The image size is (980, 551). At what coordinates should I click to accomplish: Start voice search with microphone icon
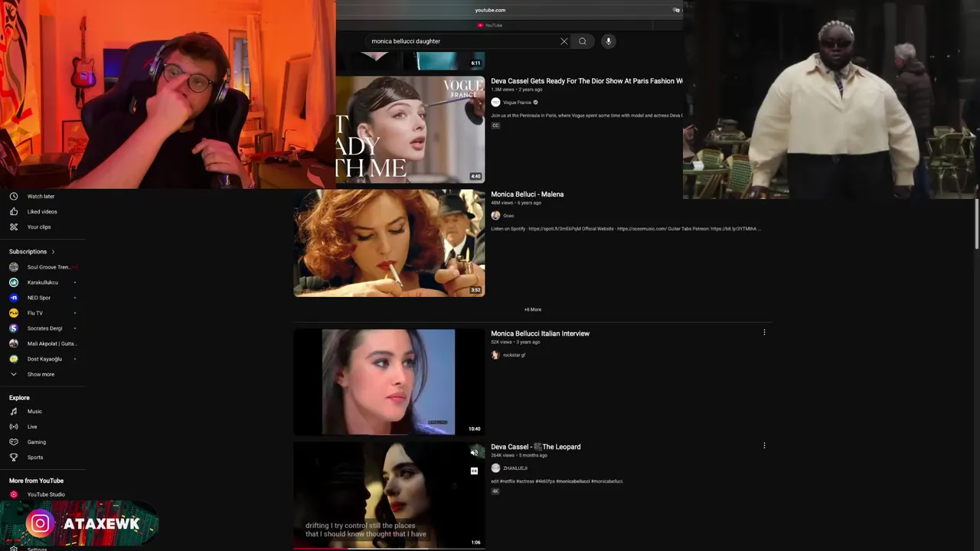609,41
